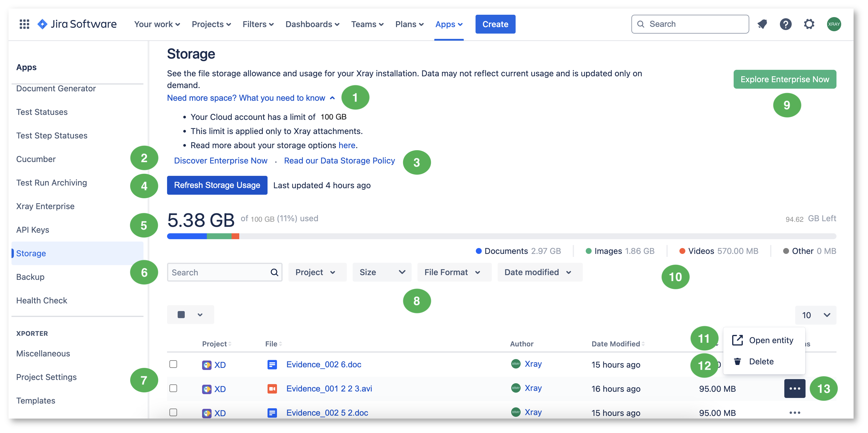Open the Teams menu
This screenshot has width=868, height=433.
tap(367, 24)
